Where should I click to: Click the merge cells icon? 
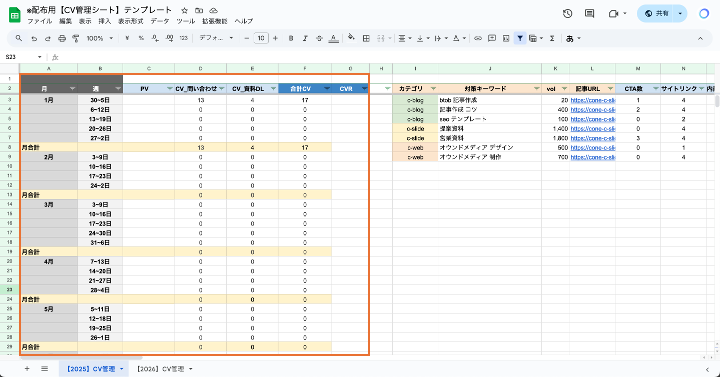pos(381,39)
